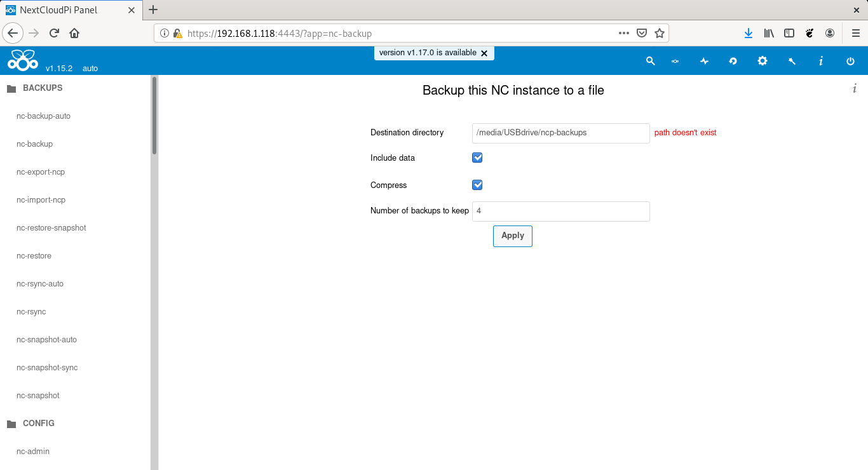The image size is (868, 470).
Task: Click the search magnifier icon in blue header
Action: (650, 61)
